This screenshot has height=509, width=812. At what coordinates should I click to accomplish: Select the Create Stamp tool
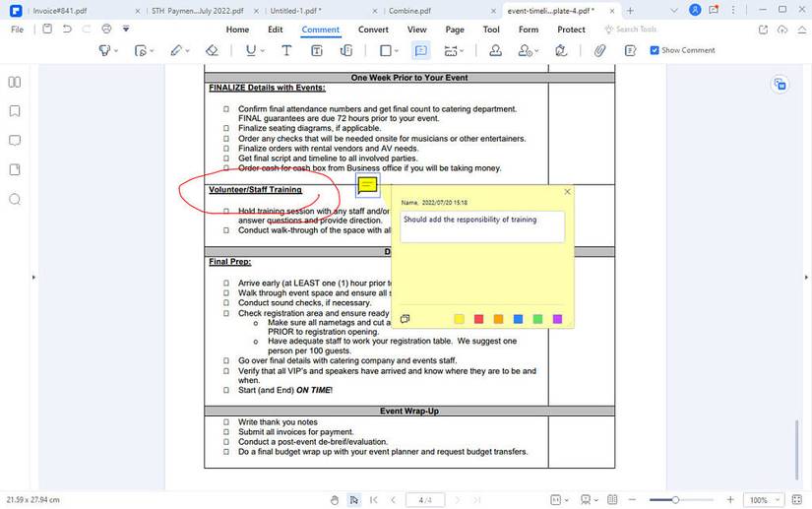(x=526, y=50)
